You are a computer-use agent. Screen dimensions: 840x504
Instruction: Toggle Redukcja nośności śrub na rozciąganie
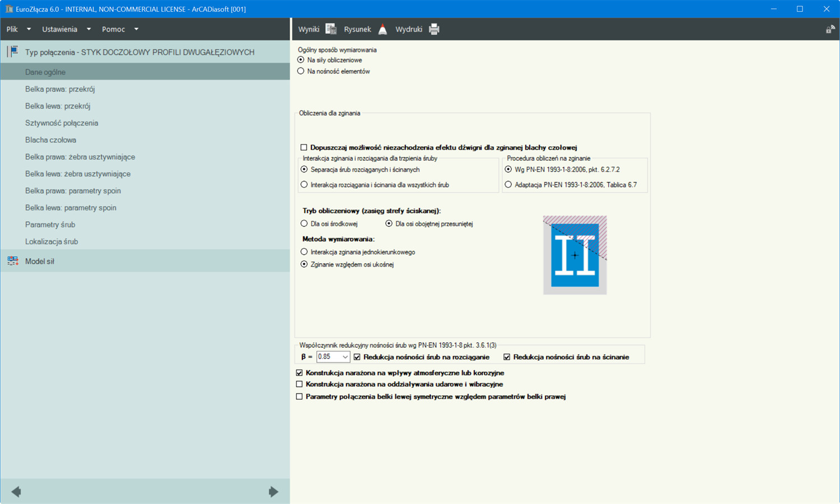click(x=357, y=357)
